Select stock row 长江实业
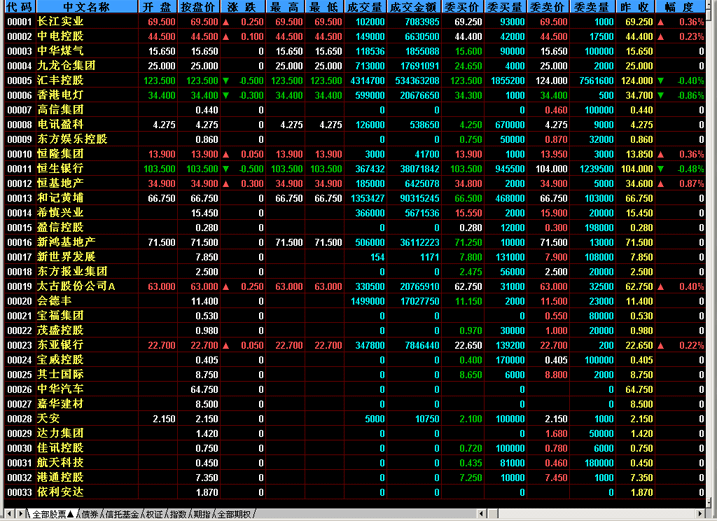Image resolution: width=717 pixels, height=521 pixels. click(x=355, y=21)
